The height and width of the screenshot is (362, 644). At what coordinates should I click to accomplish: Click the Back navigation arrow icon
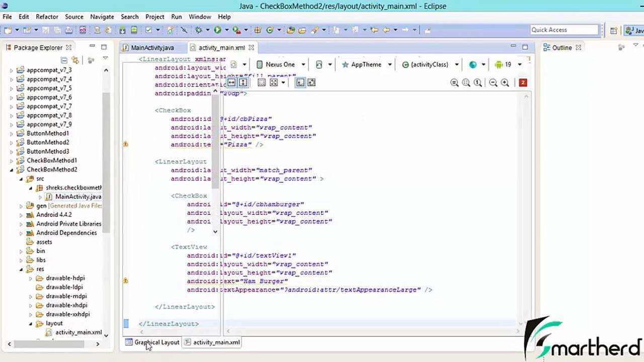386,30
